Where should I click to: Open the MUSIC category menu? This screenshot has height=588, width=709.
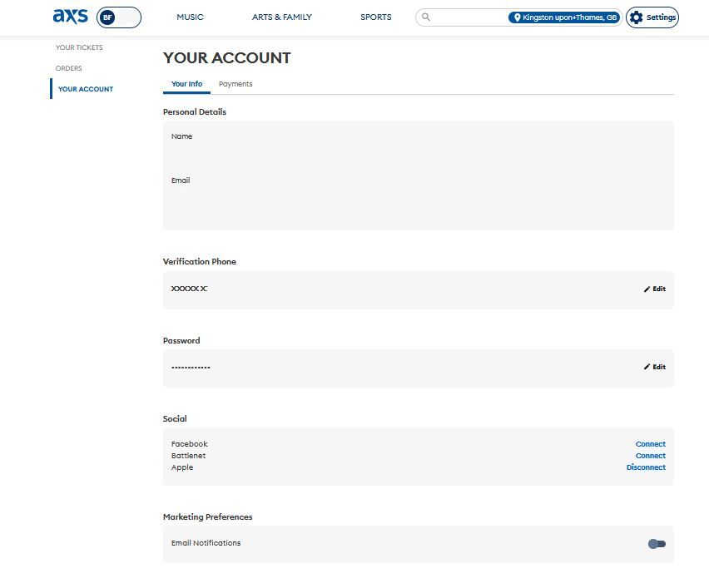coord(191,17)
